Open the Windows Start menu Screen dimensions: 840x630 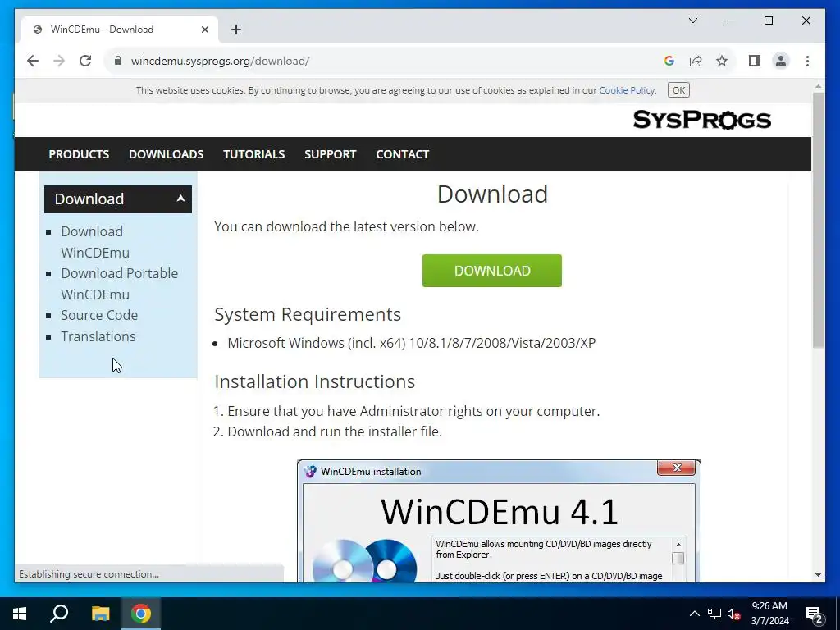point(20,614)
